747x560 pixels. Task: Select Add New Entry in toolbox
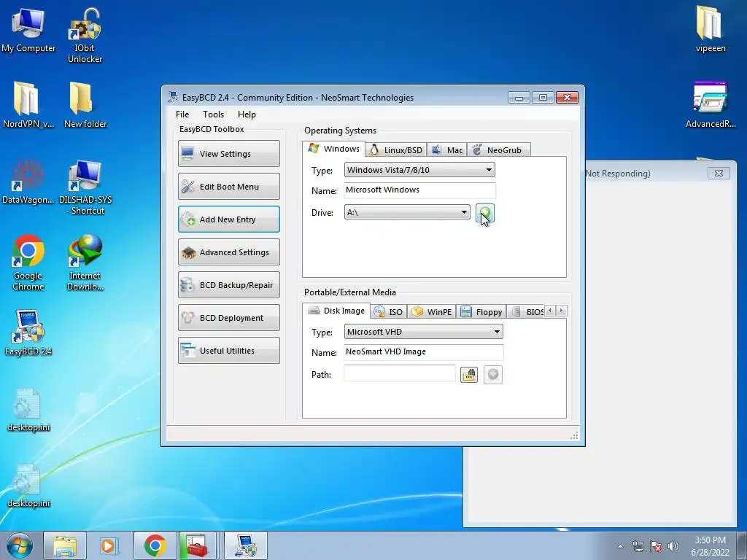[228, 219]
